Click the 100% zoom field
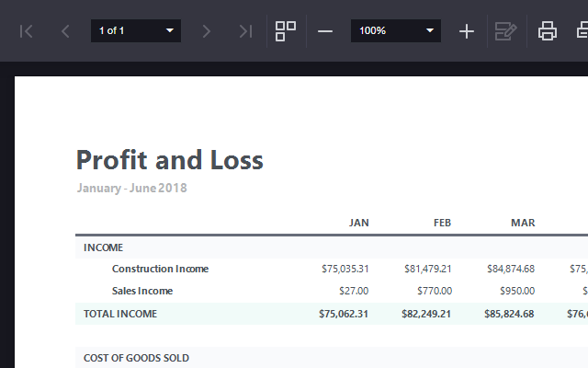Image resolution: width=588 pixels, height=368 pixels. click(x=384, y=31)
